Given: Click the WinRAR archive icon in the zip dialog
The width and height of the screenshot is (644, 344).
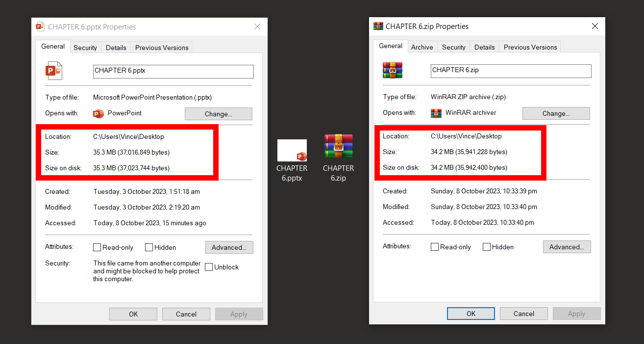Looking at the screenshot, I should (392, 70).
